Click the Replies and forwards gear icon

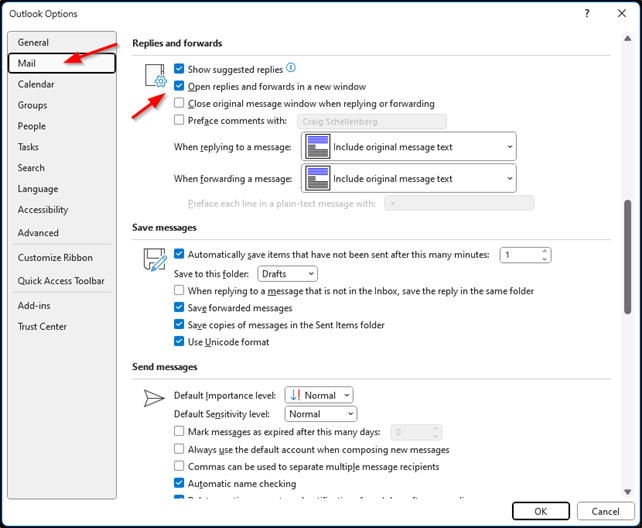click(x=155, y=76)
